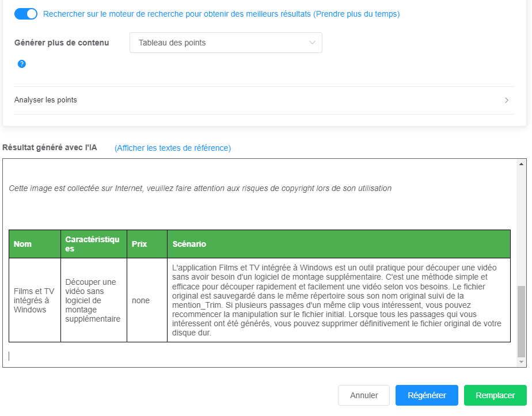This screenshot has height=416, width=532.
Task: Click the italic copyright notice text
Action: pyautogui.click(x=200, y=189)
